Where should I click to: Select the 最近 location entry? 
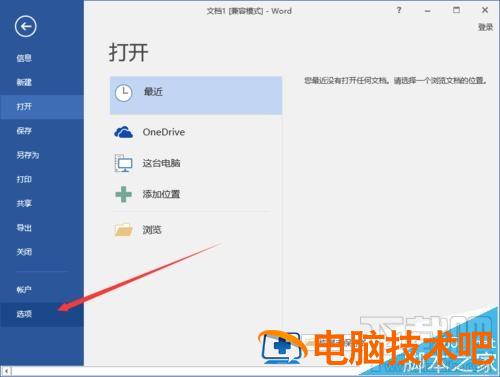click(x=196, y=95)
